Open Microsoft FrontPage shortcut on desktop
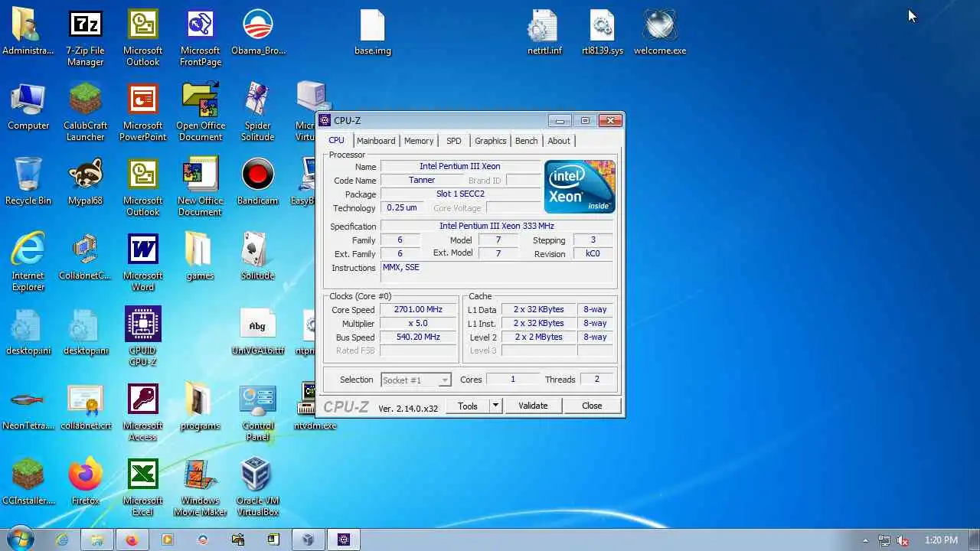 tap(200, 38)
